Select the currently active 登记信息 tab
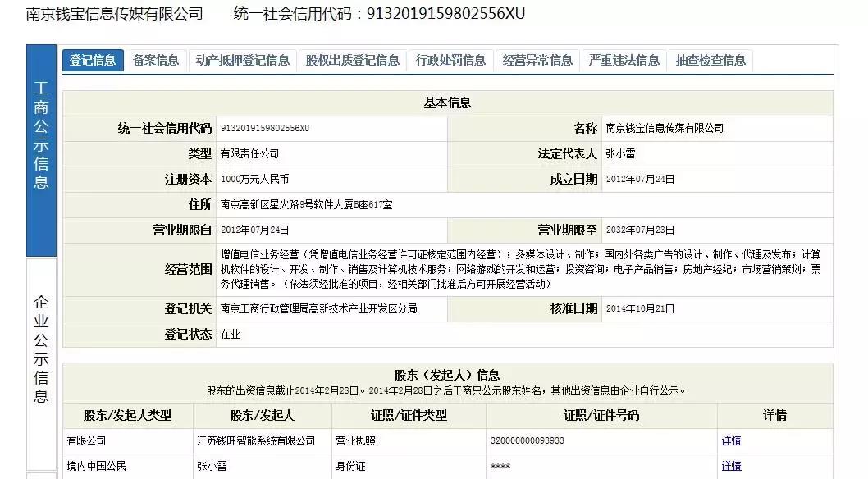 (x=93, y=60)
